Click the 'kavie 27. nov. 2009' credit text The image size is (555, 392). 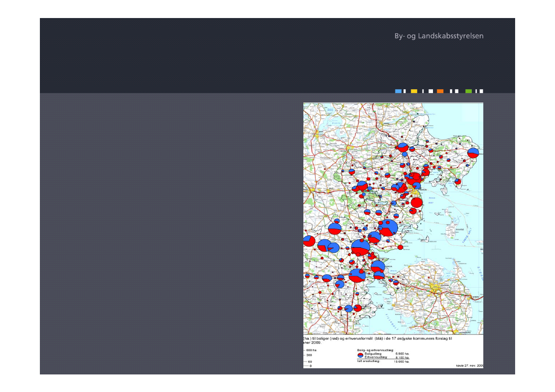coord(470,365)
